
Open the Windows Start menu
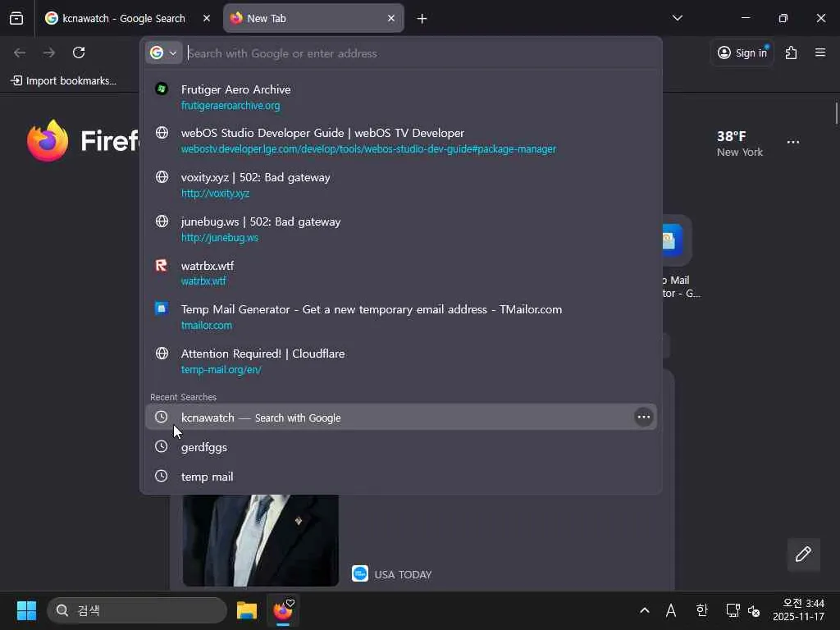[x=26, y=610]
